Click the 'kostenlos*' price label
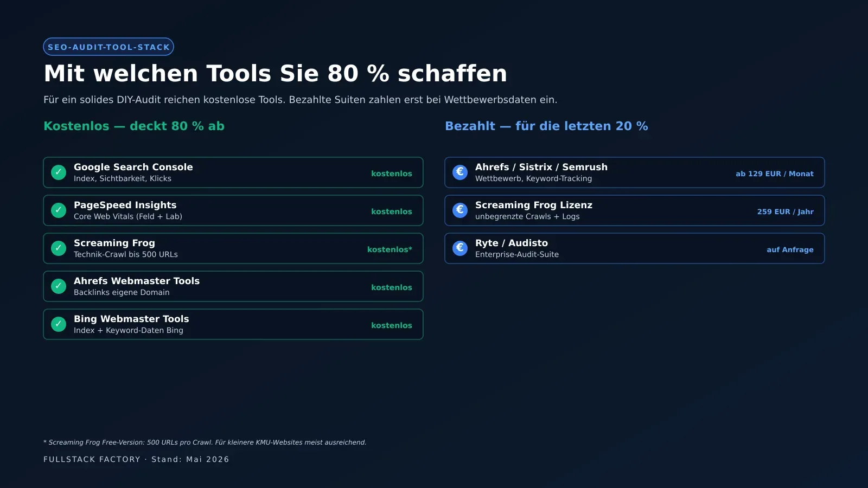Image resolution: width=868 pixels, height=488 pixels. click(390, 249)
